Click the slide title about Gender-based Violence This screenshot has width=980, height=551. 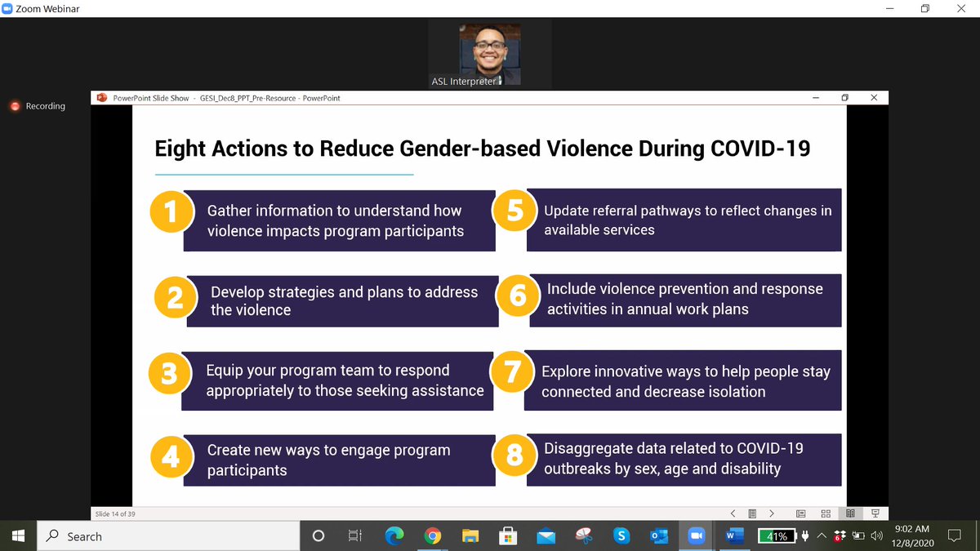click(x=482, y=149)
